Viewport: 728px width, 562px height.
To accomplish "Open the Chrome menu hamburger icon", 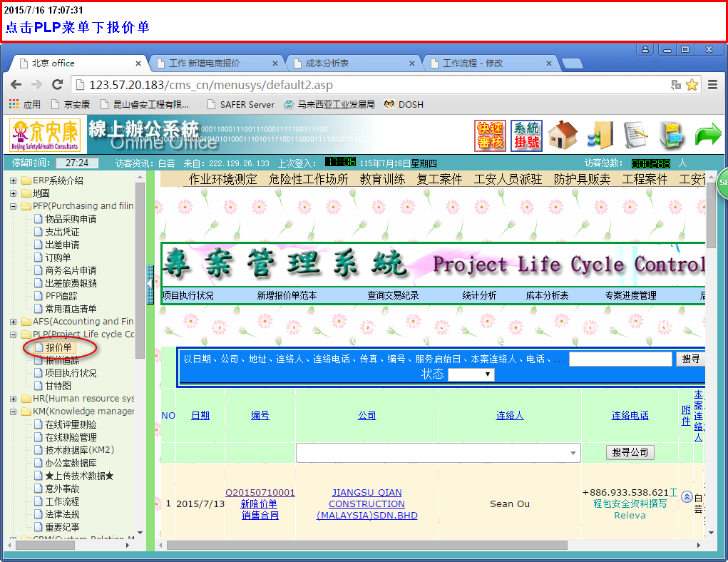I will pos(712,85).
